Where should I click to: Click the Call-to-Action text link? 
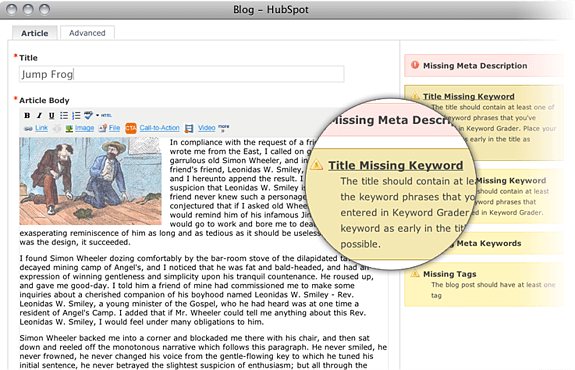pos(160,128)
